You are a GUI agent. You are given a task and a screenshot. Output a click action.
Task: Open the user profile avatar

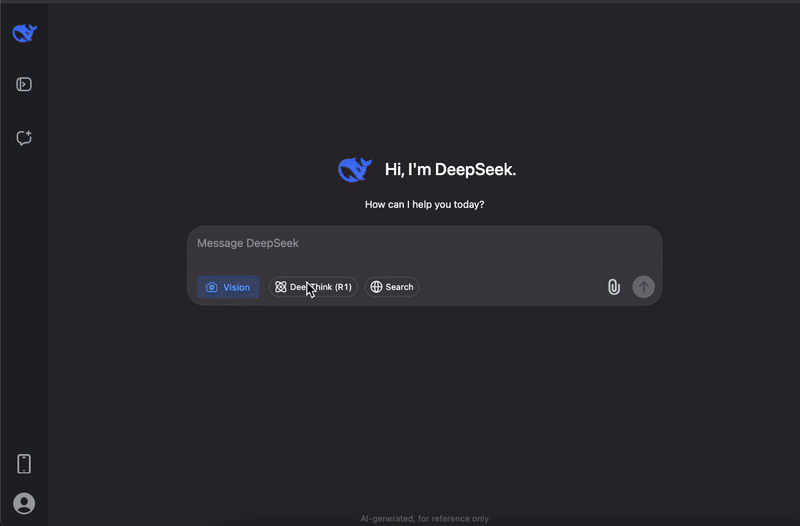point(24,504)
